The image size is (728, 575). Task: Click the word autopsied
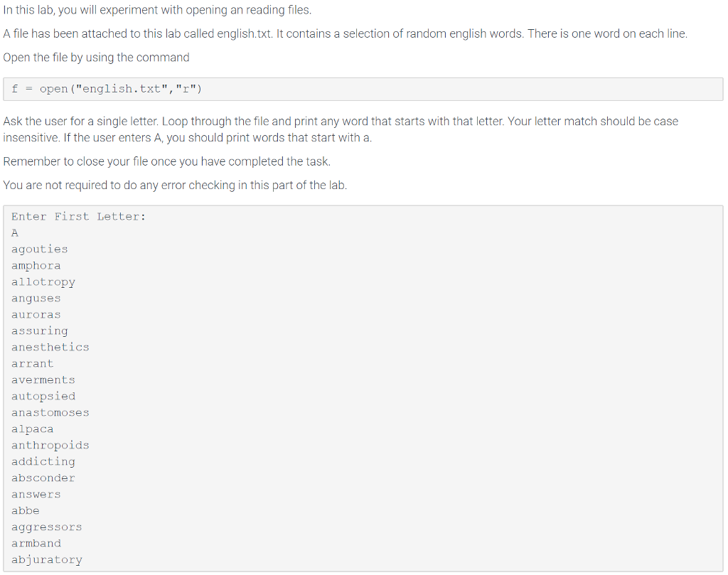coord(43,397)
